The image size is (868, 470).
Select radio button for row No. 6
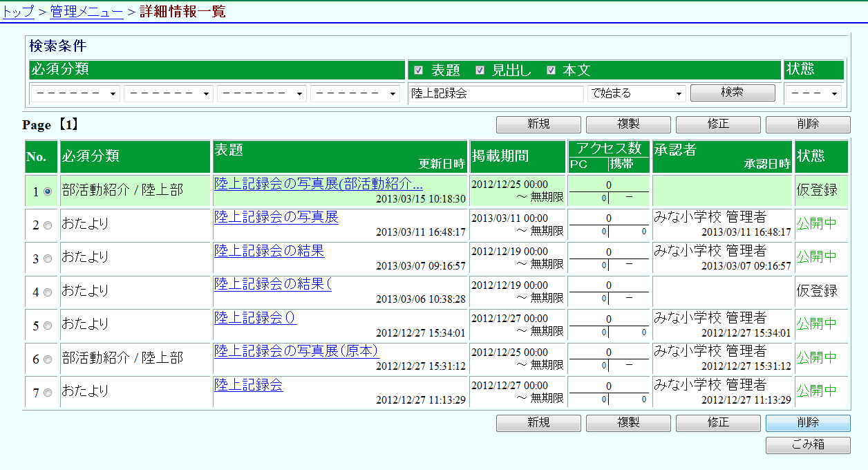click(48, 359)
